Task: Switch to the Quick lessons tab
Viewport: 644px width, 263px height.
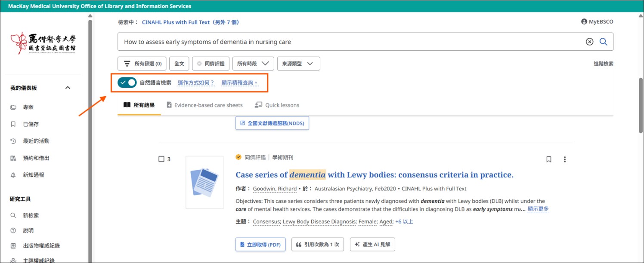Action: coord(277,105)
